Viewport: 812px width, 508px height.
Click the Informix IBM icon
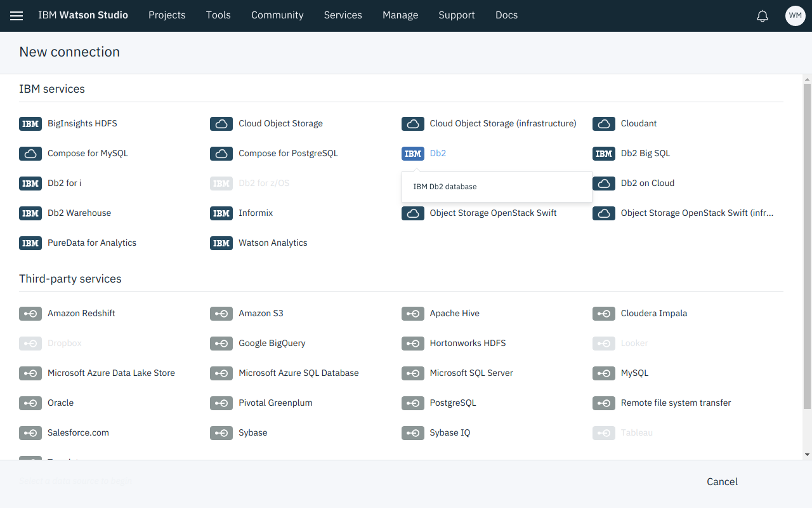click(x=221, y=213)
